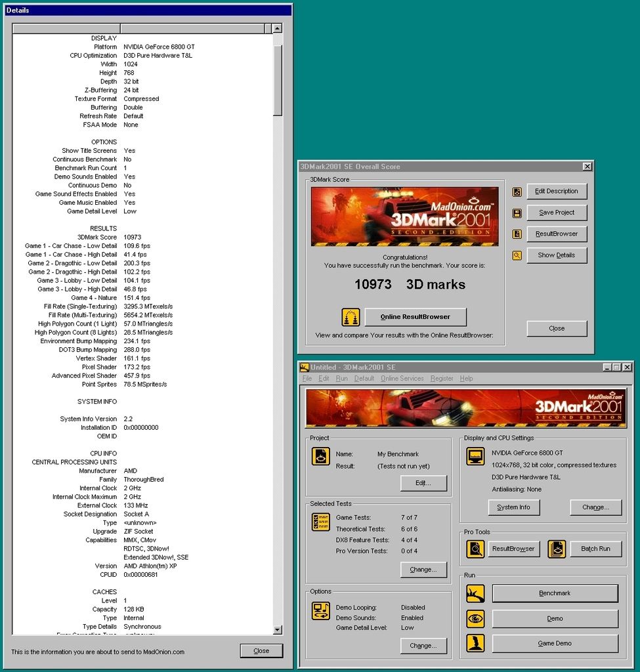The width and height of the screenshot is (640, 672).
Task: Click the Online ResultBrowser button
Action: coord(416,317)
